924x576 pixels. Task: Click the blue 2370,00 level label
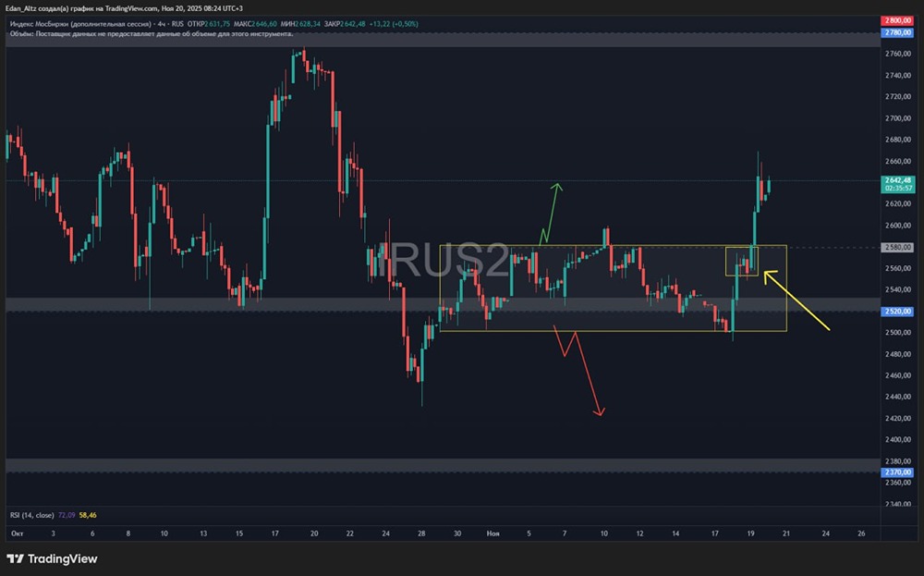coord(897,472)
